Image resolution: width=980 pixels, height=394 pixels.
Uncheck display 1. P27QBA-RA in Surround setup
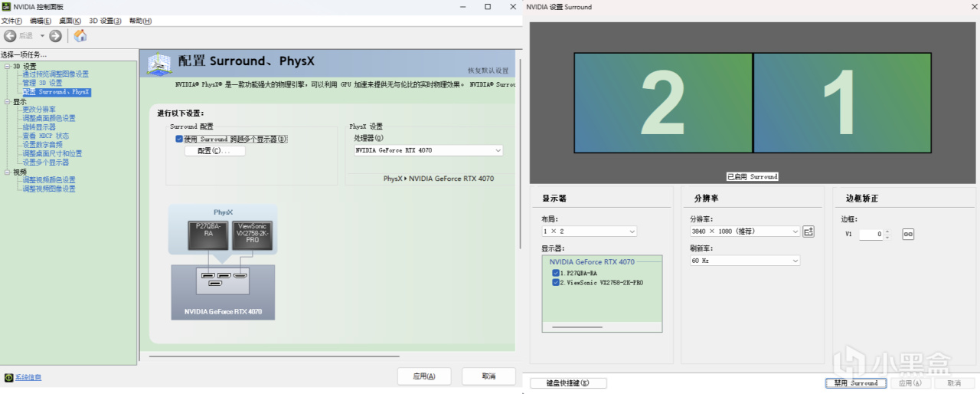coord(555,273)
